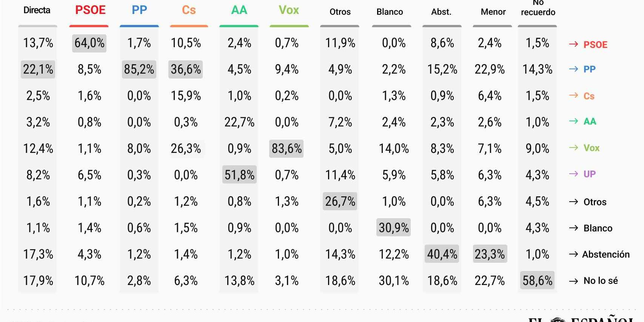Select the highlighted 64,0% cell
Image resolution: width=644 pixels, height=322 pixels.
tap(89, 43)
